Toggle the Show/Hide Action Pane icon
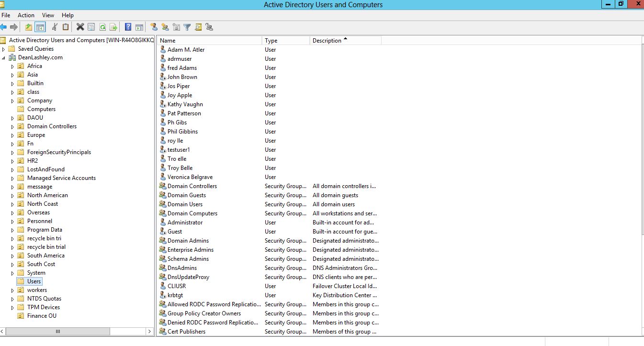The image size is (644, 346). tap(139, 27)
